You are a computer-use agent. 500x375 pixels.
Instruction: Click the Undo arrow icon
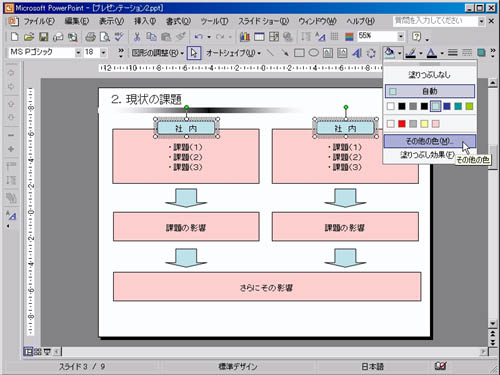[199, 37]
